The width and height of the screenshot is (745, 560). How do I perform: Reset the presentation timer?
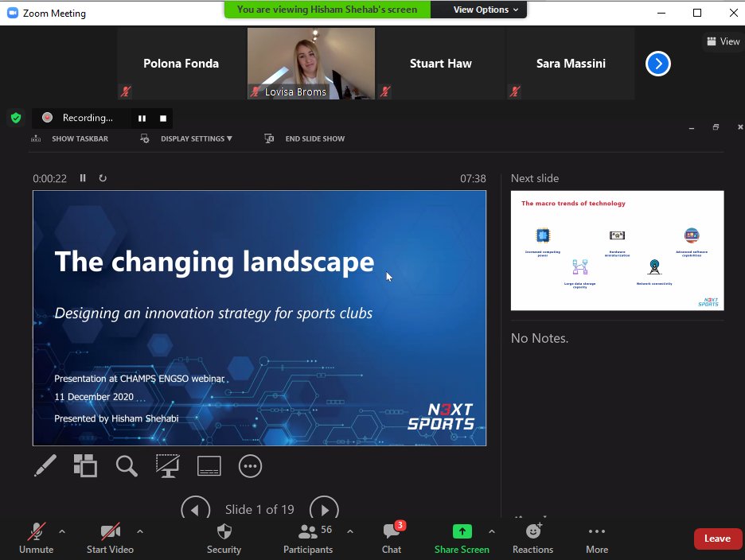pyautogui.click(x=103, y=178)
